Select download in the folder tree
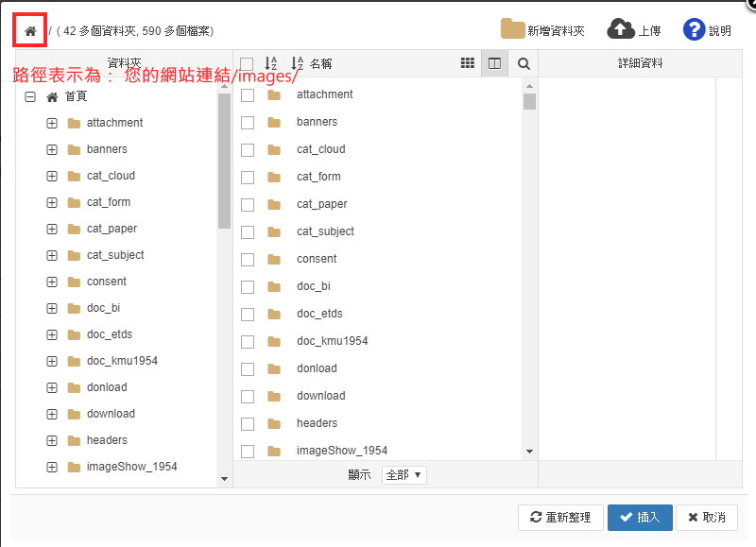Screen dimensions: 756x547 [x=111, y=414]
